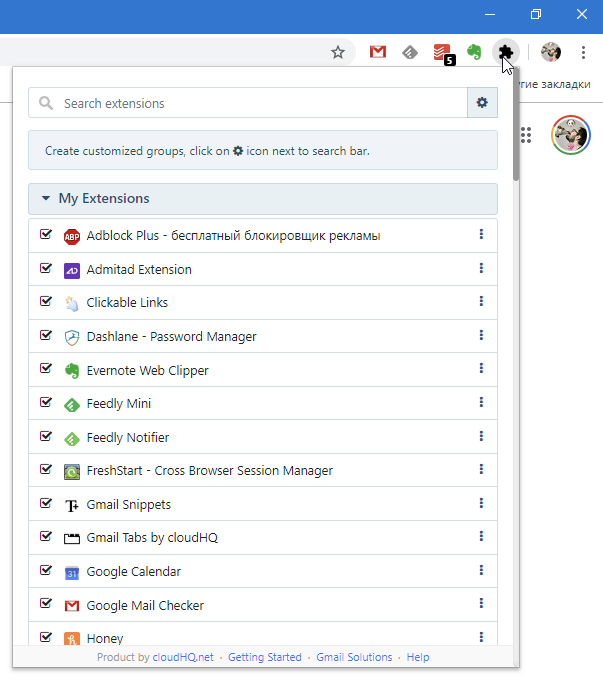
Task: Open the three-dot menu for Feedly Mini
Action: [481, 402]
